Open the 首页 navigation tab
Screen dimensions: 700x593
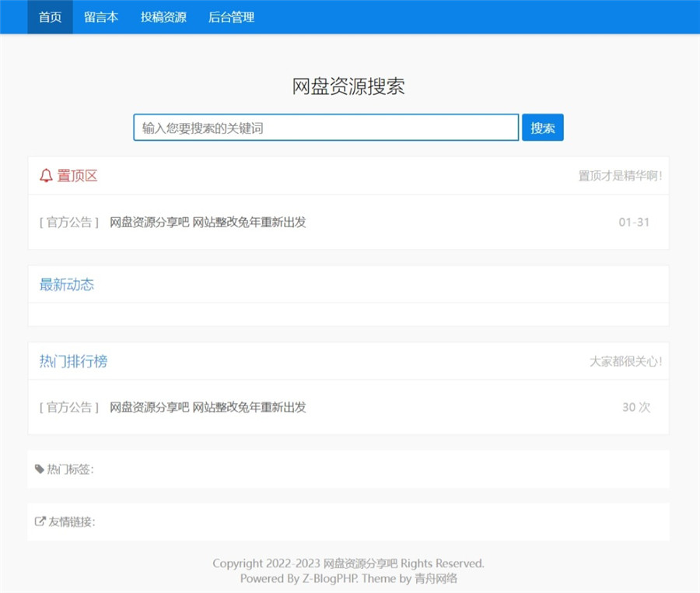tap(48, 16)
